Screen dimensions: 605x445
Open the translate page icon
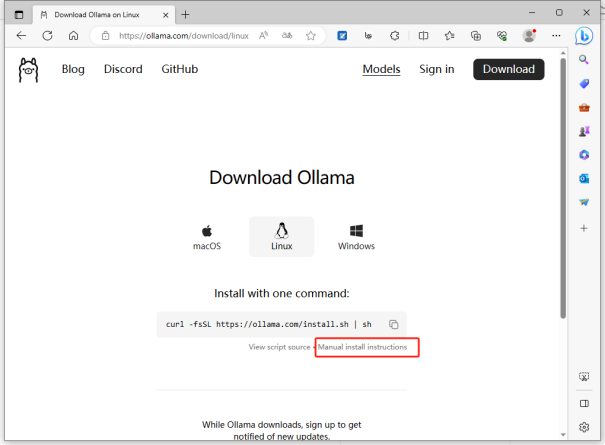point(287,36)
